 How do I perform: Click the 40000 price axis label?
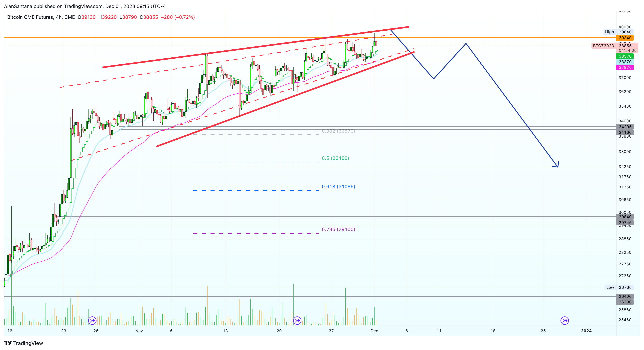pos(625,27)
